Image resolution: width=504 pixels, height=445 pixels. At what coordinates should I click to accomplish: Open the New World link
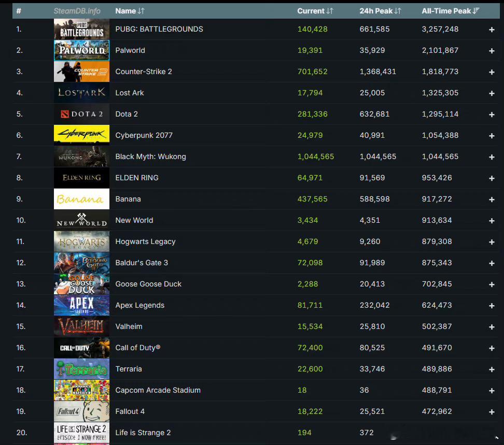point(134,220)
